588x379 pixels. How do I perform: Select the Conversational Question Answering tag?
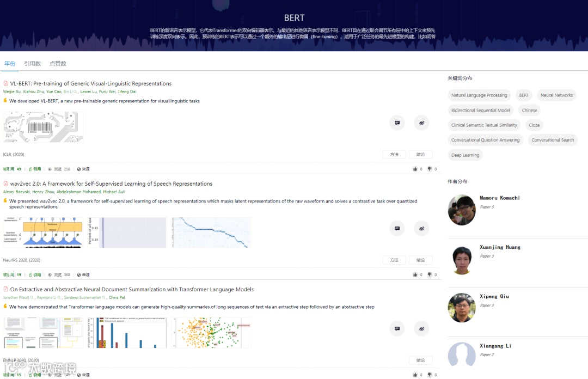coord(485,140)
